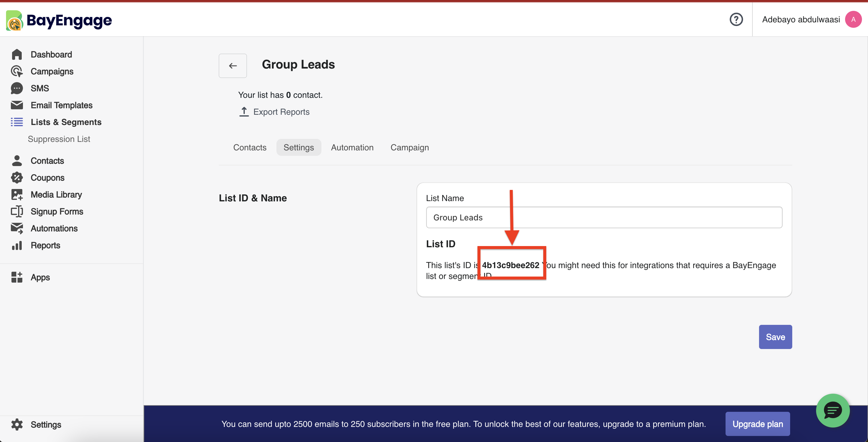Click the Media Library image icon

tap(17, 194)
